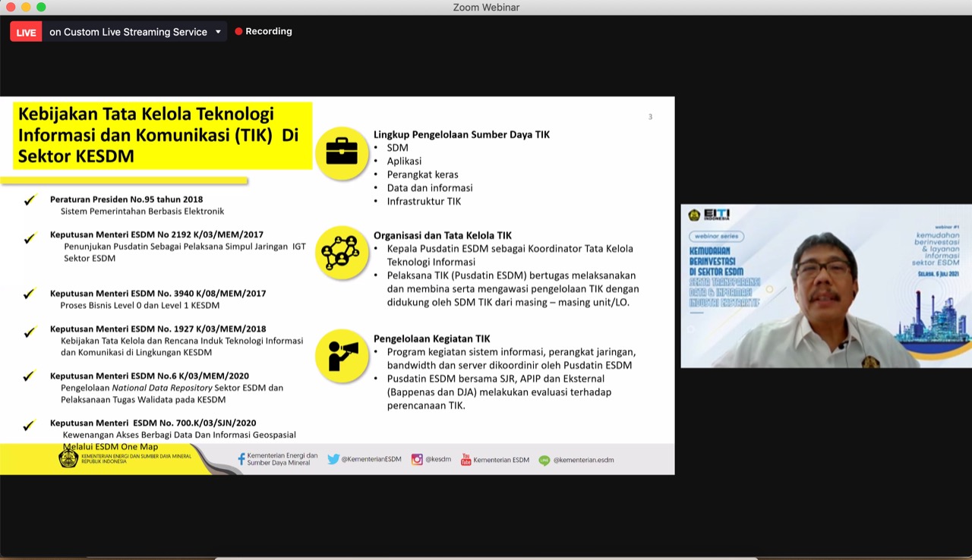Image resolution: width=972 pixels, height=560 pixels.
Task: Click the "on Custom Live Streaming Service" label
Action: [x=128, y=32]
